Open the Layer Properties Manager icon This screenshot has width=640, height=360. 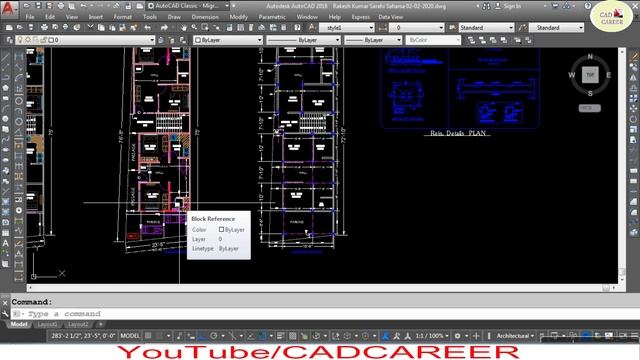point(9,40)
